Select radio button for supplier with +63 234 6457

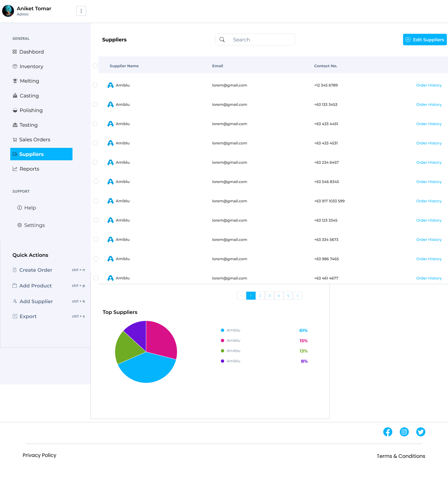coord(95,162)
